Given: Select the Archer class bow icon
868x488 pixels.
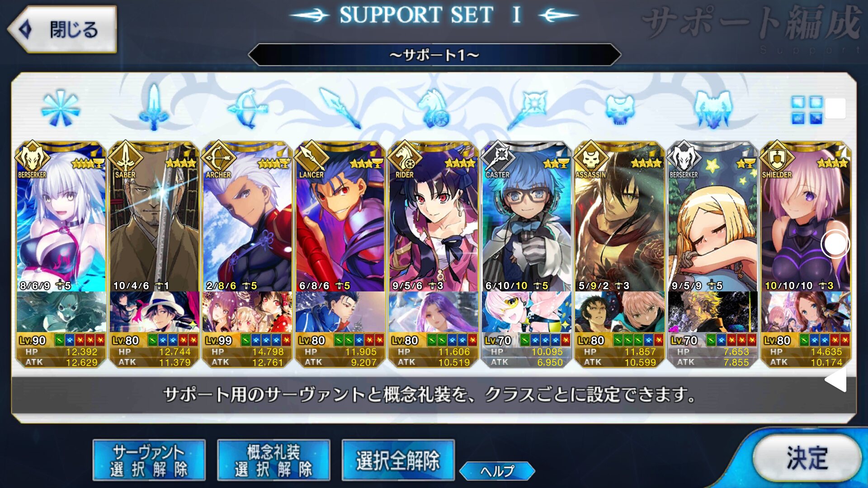Looking at the screenshot, I should coord(248,108).
